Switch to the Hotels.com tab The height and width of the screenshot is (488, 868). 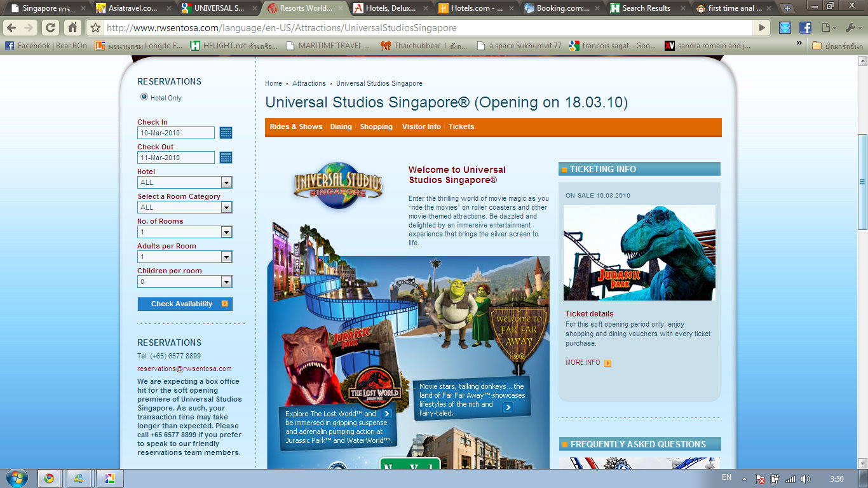pos(475,8)
